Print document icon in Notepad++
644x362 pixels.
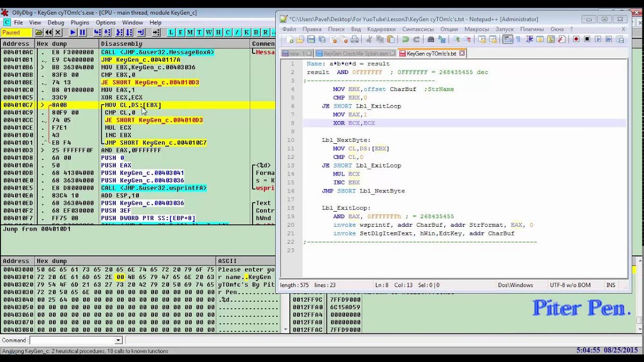(354, 39)
